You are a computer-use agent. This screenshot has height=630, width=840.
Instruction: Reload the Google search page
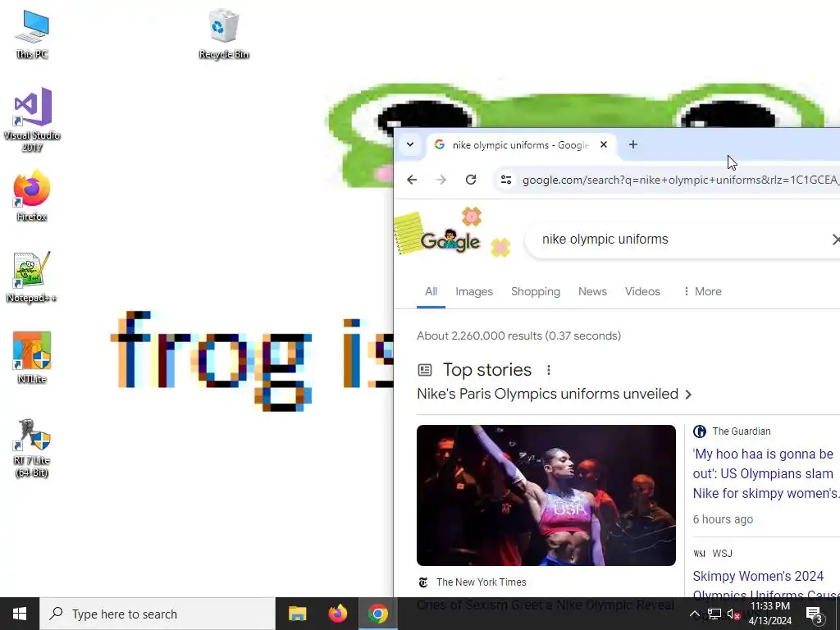point(471,180)
